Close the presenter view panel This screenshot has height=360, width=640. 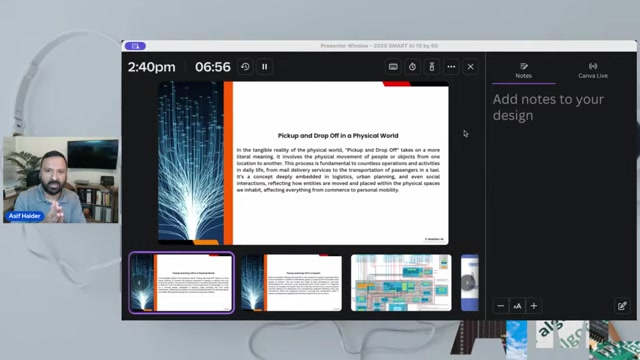[471, 67]
